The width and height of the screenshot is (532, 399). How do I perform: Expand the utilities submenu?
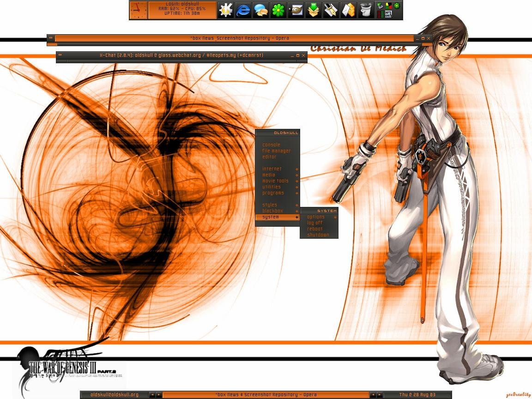(x=278, y=187)
